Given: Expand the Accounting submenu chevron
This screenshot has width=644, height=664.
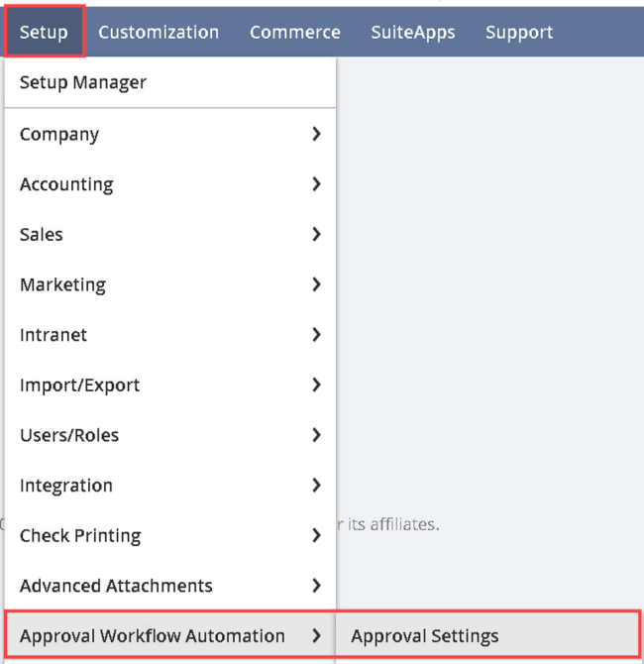Looking at the screenshot, I should (x=316, y=184).
